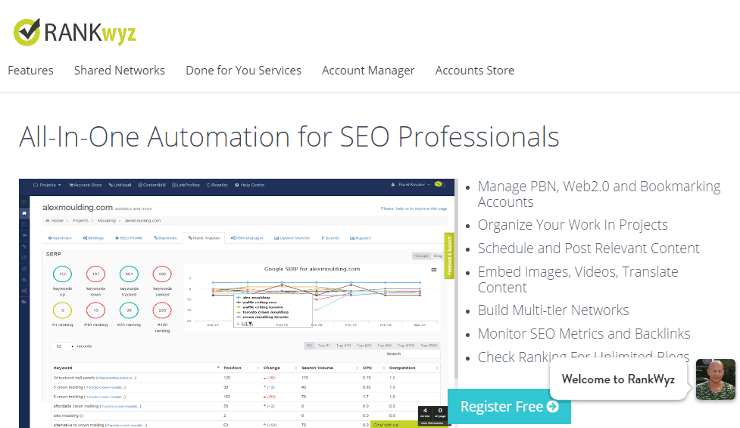Click the arrow icon on Register Free

pos(553,406)
